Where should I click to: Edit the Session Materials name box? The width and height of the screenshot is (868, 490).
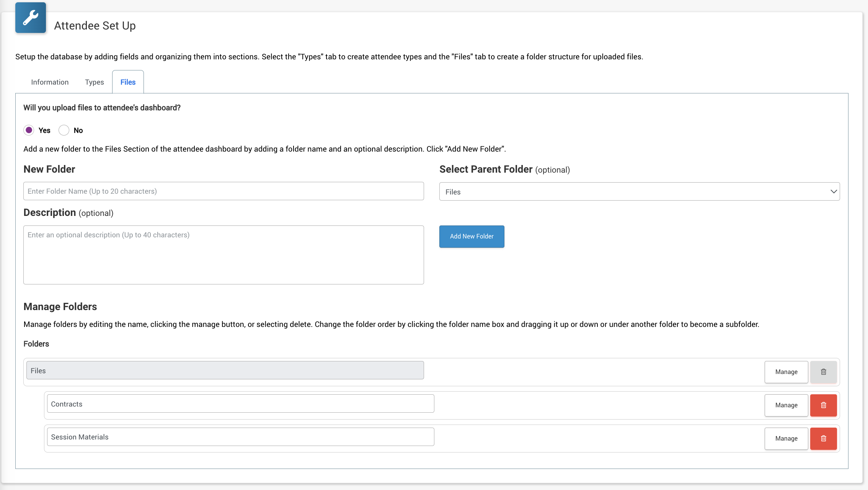(x=240, y=437)
